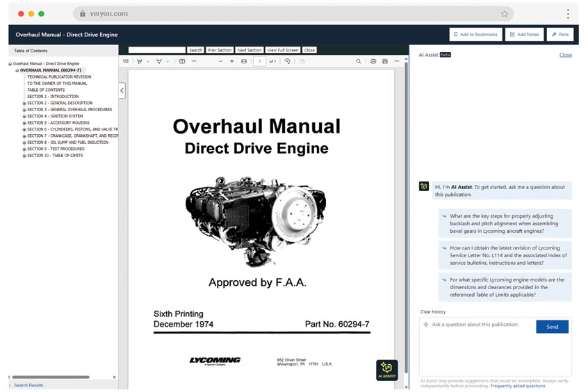
Task: Click the fit-to-width page icon
Action: click(x=244, y=61)
